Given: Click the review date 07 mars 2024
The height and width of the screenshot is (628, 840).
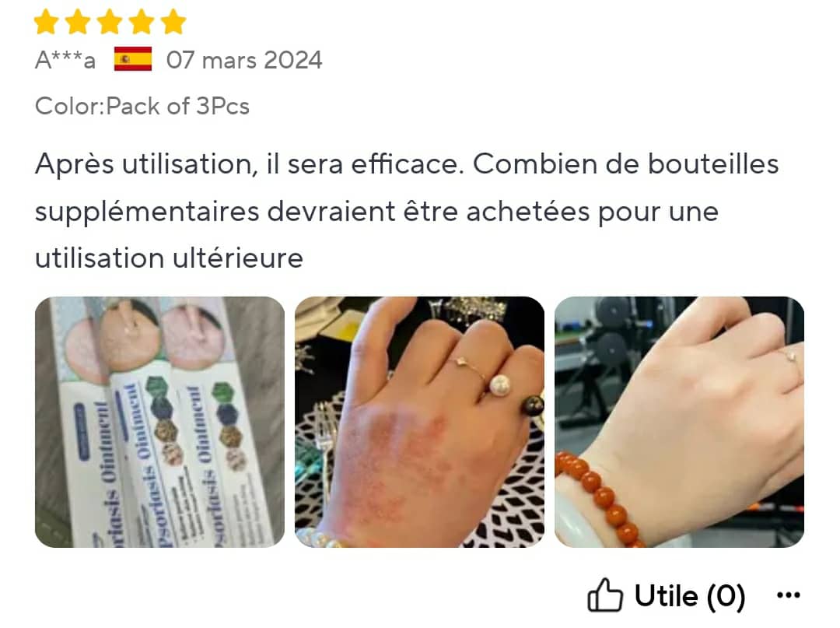Looking at the screenshot, I should (244, 60).
